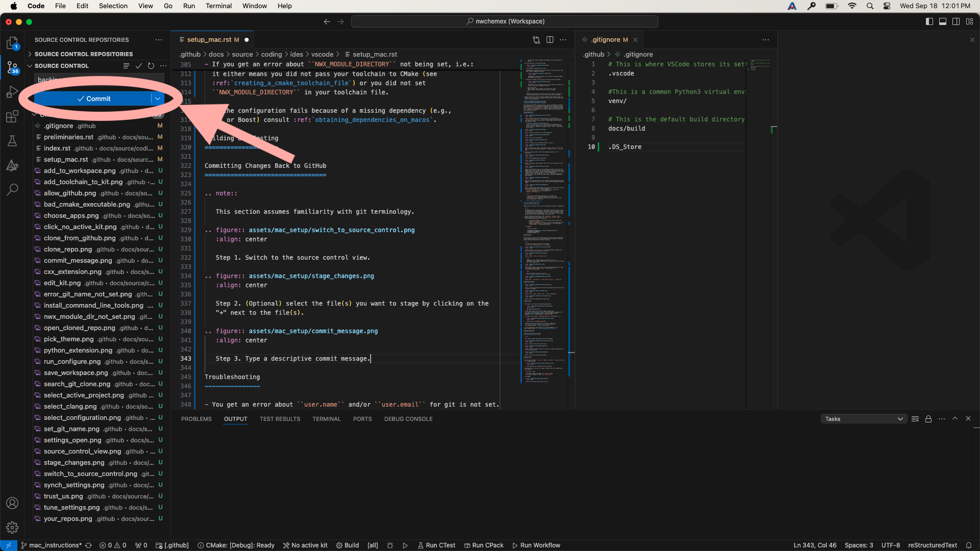Open the Testing beaker view
980x551 pixels.
(12, 141)
